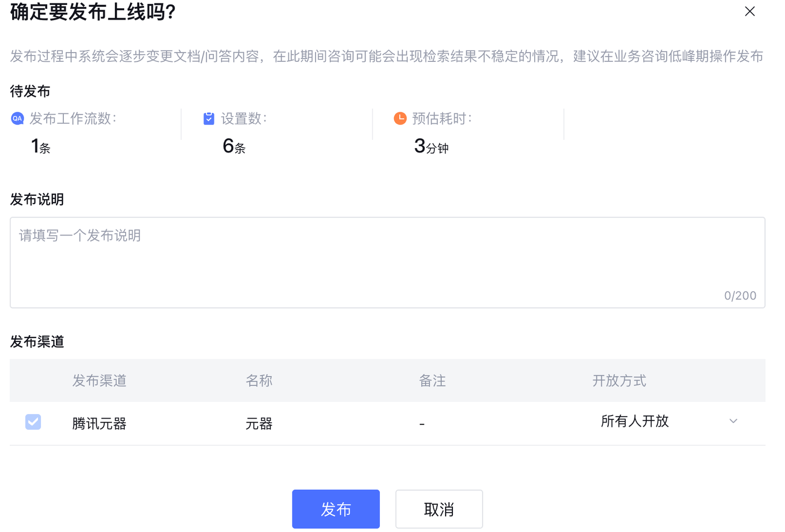Select the 腾讯元器 channel name cell
Viewport: 785px width, 532px height.
point(99,424)
